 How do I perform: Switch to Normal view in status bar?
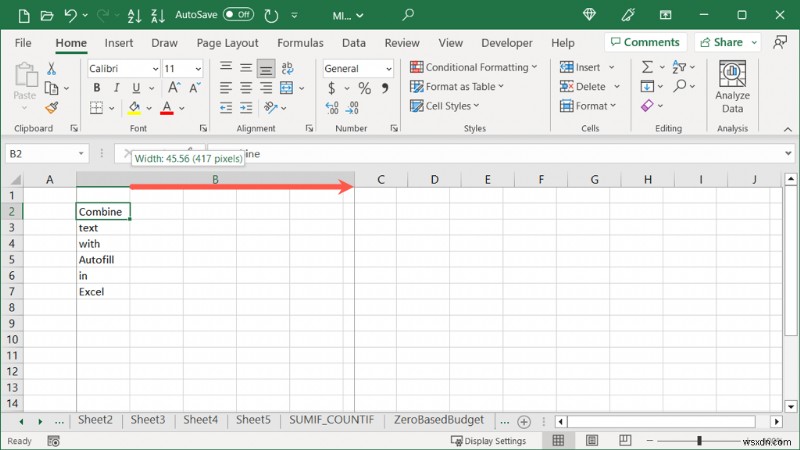(558, 440)
